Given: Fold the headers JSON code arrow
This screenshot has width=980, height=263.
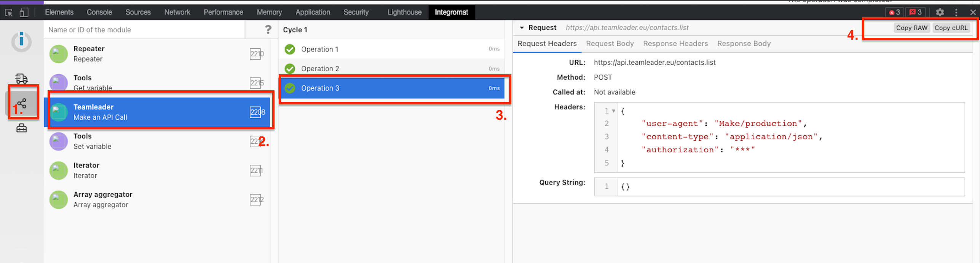Looking at the screenshot, I should click(x=613, y=111).
